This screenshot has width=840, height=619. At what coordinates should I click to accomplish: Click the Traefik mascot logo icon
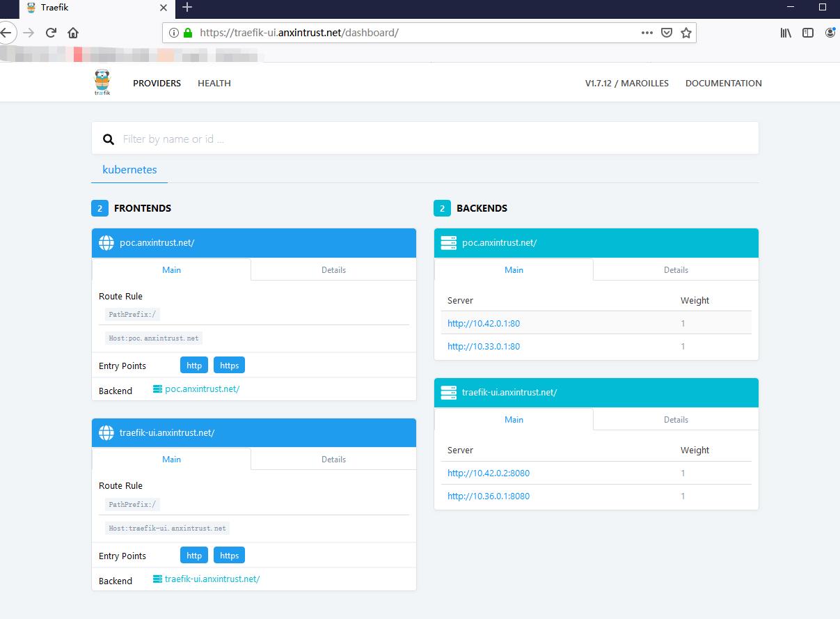[x=102, y=81]
